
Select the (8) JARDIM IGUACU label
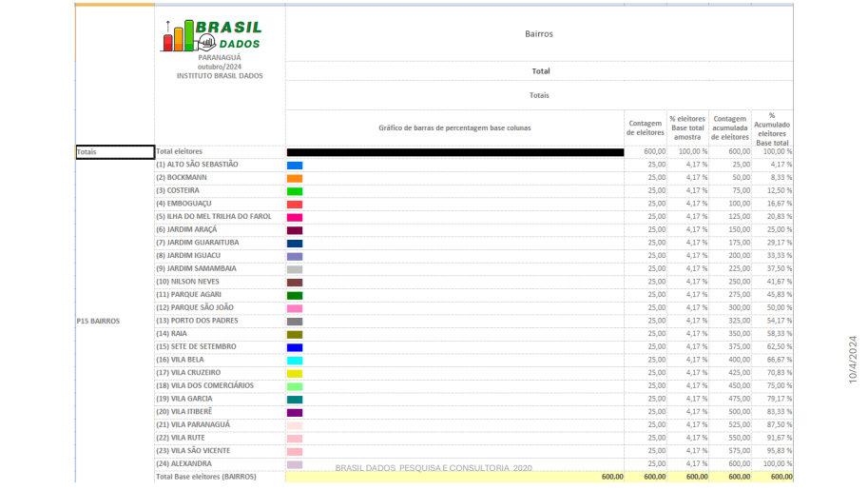187,256
